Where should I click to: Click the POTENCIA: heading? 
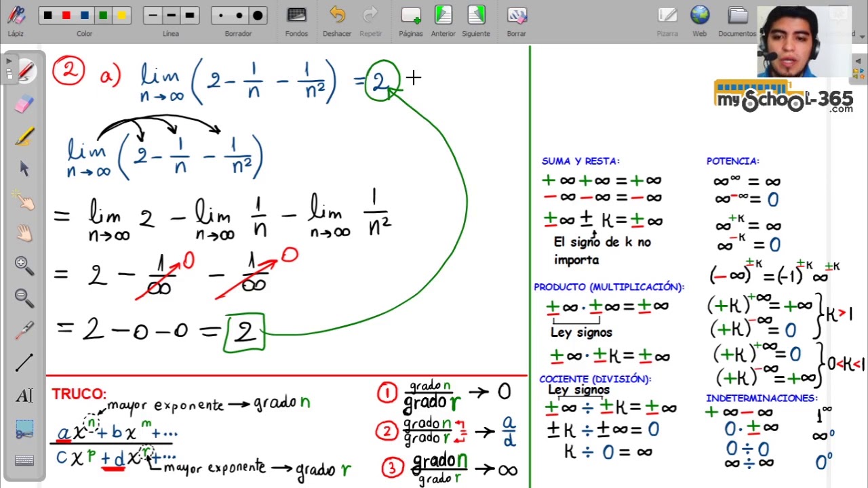733,161
